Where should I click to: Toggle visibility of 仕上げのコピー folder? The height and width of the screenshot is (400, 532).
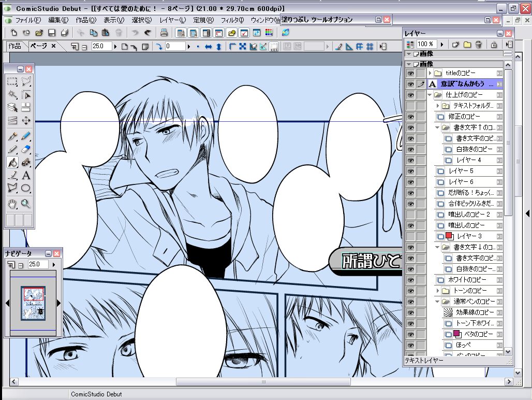[x=410, y=95]
